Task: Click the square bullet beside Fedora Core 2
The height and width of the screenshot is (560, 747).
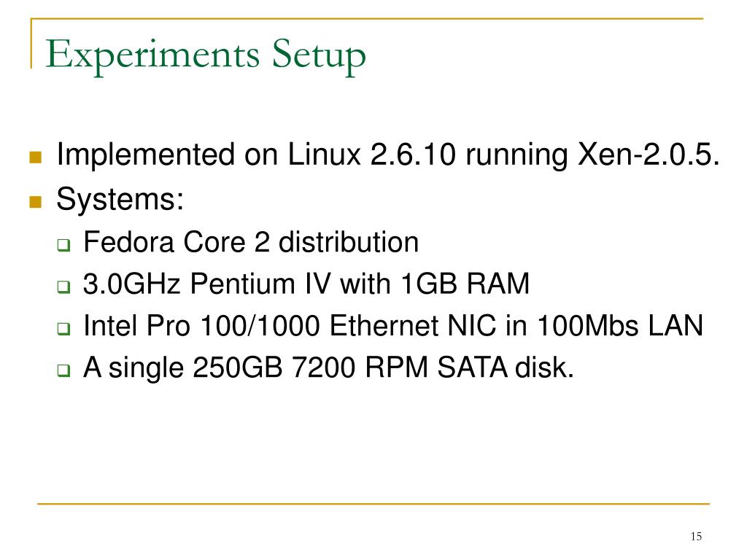Action: click(x=64, y=245)
